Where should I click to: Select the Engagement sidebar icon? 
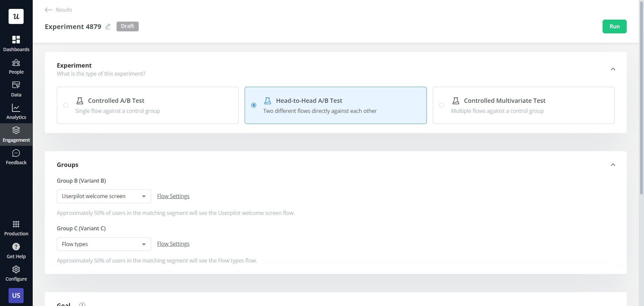click(x=16, y=133)
